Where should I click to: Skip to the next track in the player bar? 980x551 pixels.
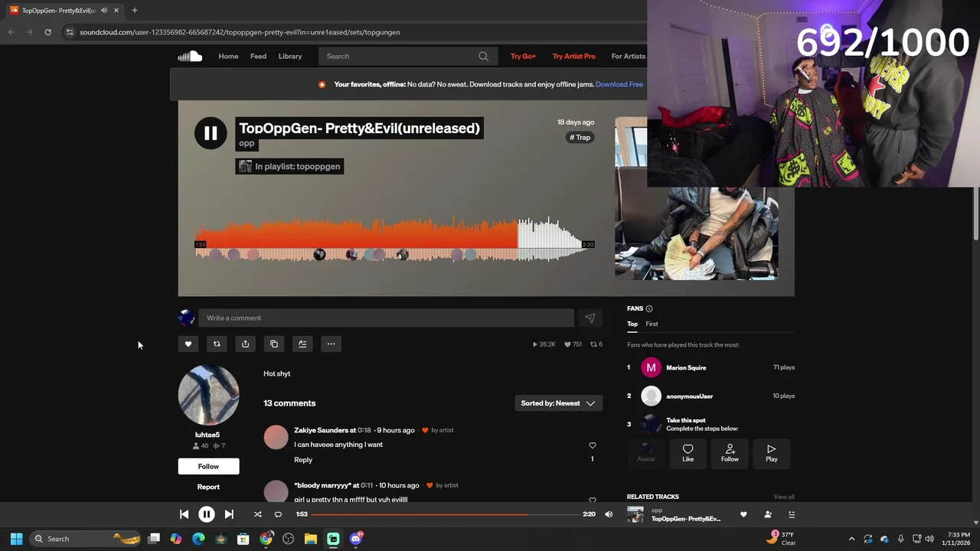pos(229,514)
